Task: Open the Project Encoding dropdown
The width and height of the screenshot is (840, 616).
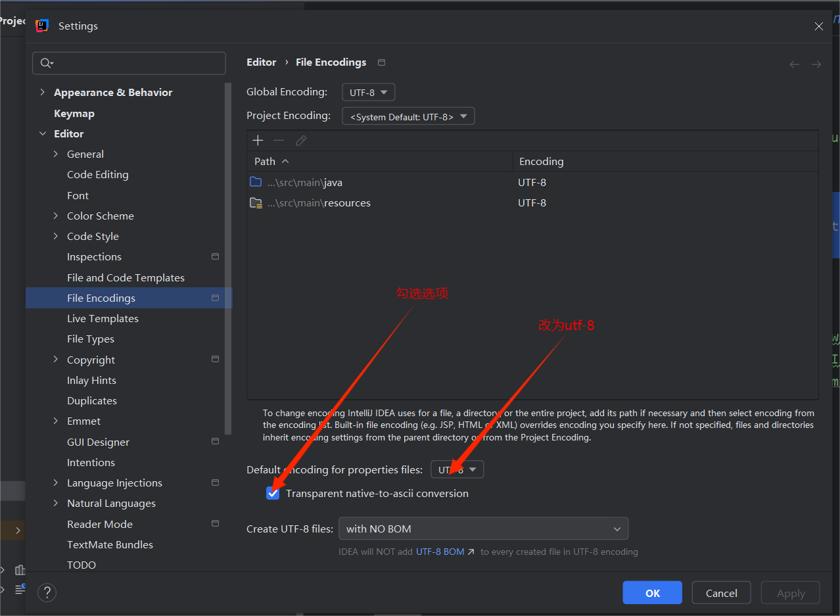Action: (408, 117)
